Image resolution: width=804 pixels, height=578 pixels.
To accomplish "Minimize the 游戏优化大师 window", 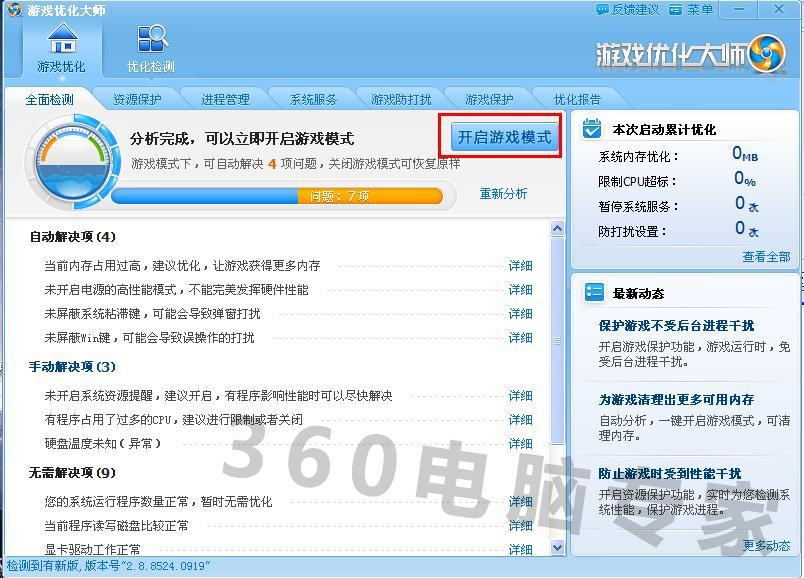I will (738, 9).
